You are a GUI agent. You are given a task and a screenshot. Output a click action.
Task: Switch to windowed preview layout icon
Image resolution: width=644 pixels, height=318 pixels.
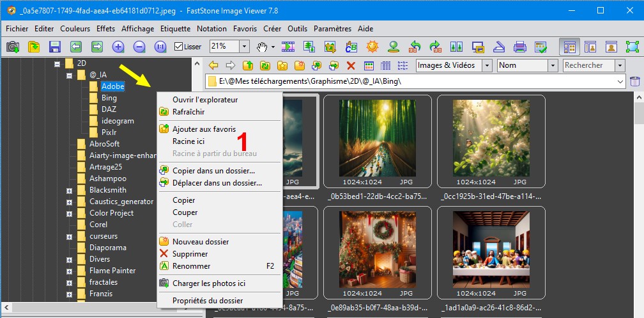coord(590,47)
